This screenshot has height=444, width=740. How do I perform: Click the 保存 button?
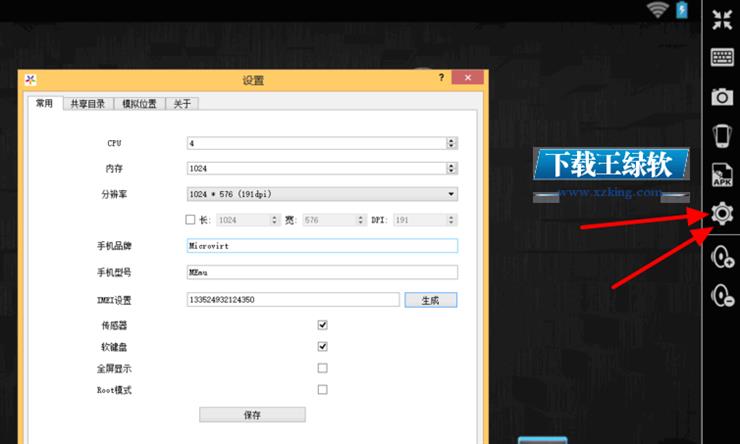[252, 415]
